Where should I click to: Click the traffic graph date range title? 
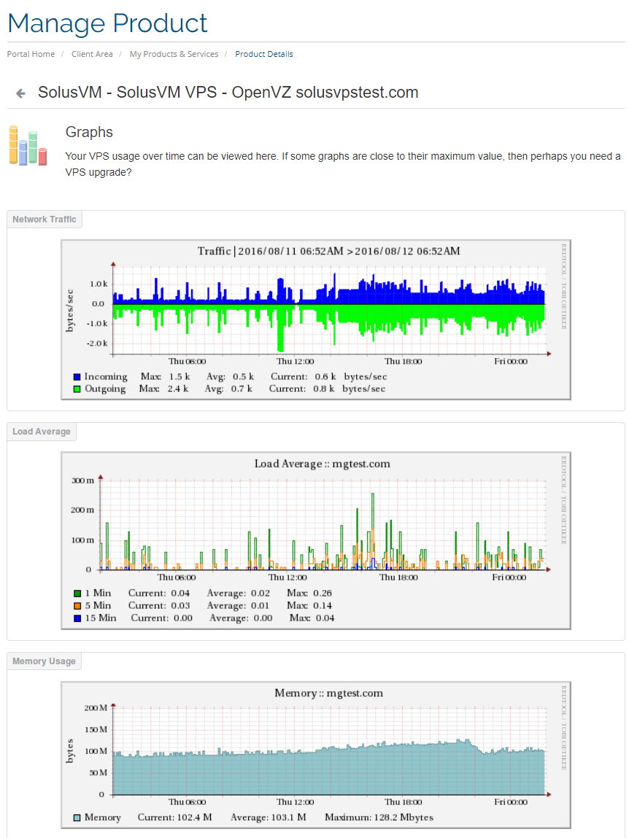click(x=328, y=252)
